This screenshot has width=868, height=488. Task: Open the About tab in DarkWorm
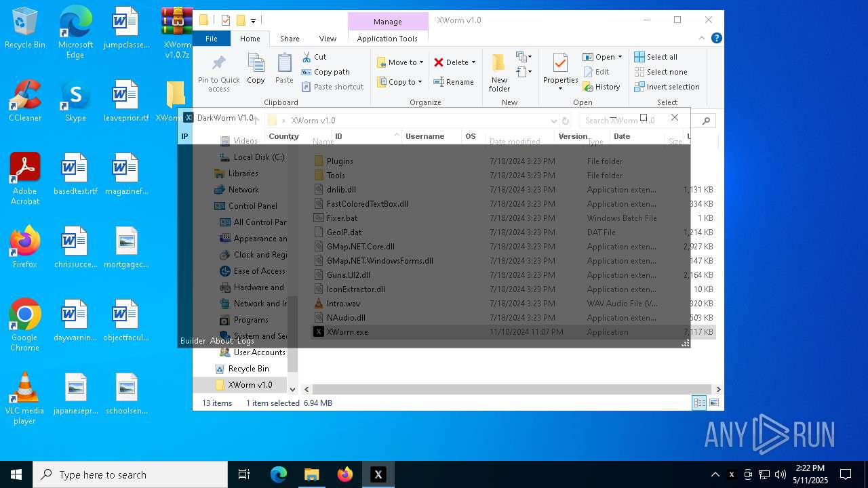pyautogui.click(x=221, y=341)
